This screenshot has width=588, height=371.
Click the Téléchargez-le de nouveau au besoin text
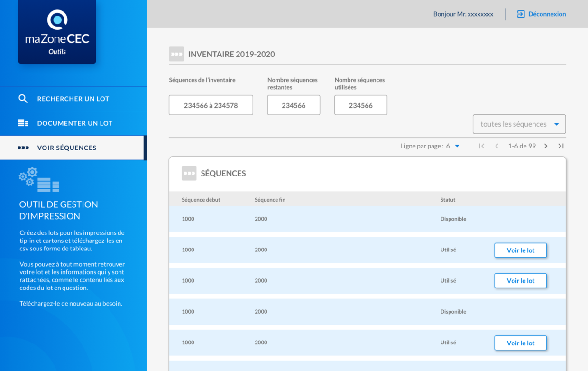tap(71, 304)
